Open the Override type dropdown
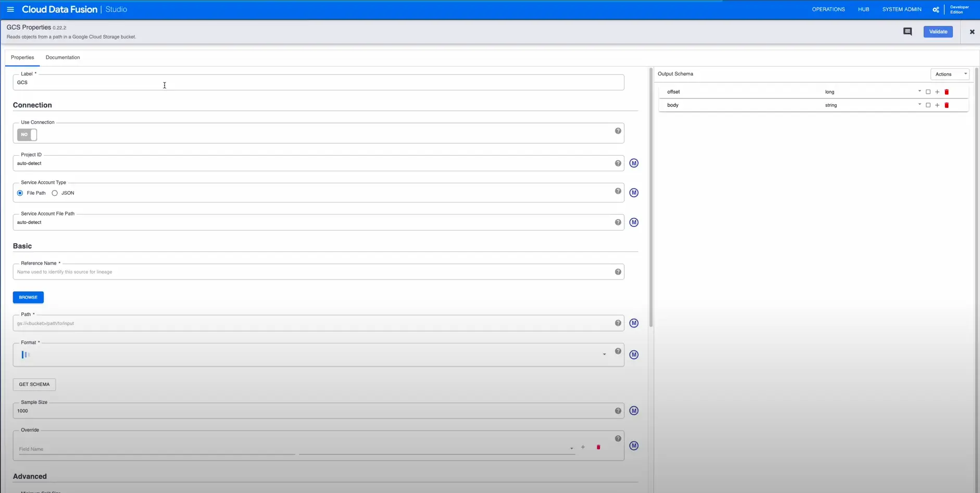Viewport: 980px width, 493px height. pos(436,448)
